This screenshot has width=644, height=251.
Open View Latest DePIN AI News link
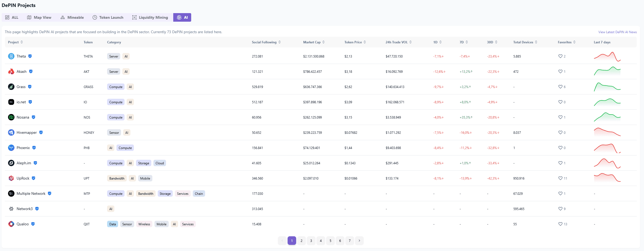pos(617,32)
